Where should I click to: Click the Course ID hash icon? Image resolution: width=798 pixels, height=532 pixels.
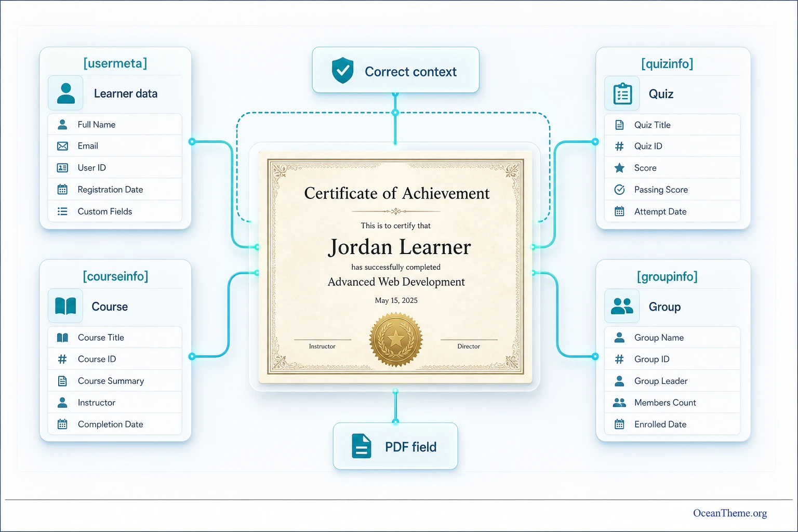pyautogui.click(x=62, y=359)
